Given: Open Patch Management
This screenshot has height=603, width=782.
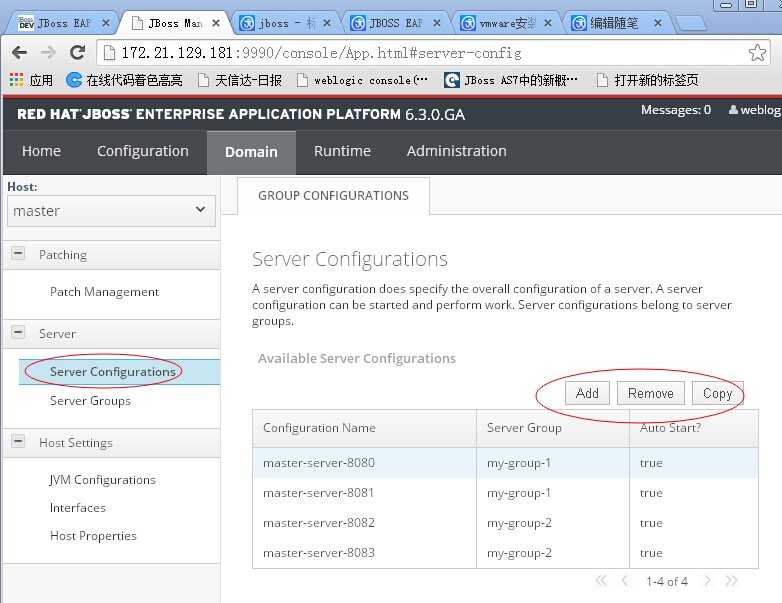Looking at the screenshot, I should [x=104, y=292].
